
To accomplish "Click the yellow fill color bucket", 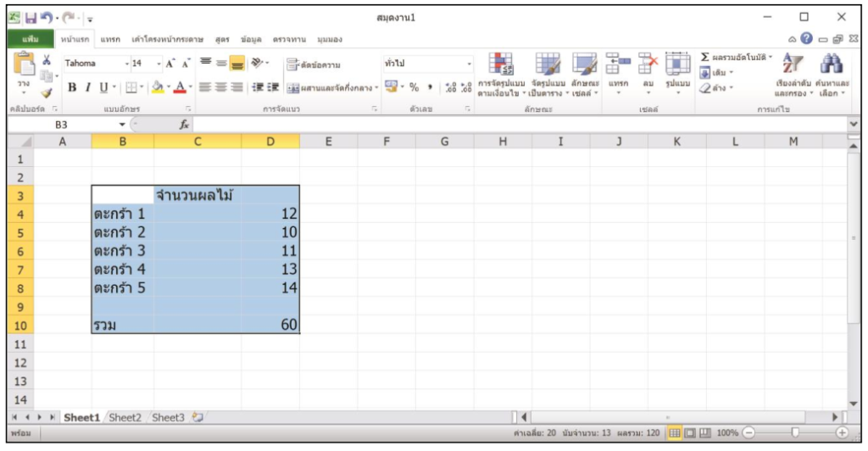I will click(158, 86).
